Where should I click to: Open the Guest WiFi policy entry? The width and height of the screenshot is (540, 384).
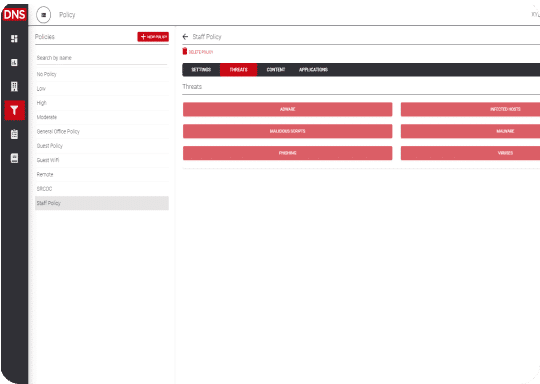[102, 160]
